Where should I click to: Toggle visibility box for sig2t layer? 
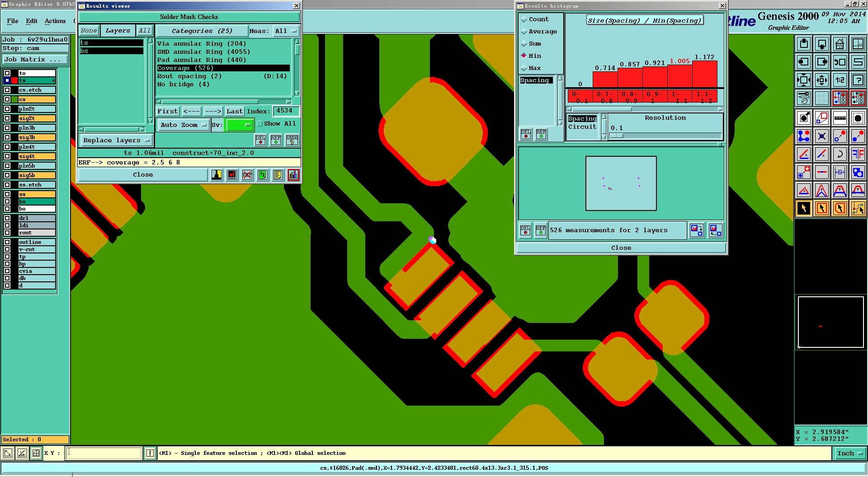point(7,118)
